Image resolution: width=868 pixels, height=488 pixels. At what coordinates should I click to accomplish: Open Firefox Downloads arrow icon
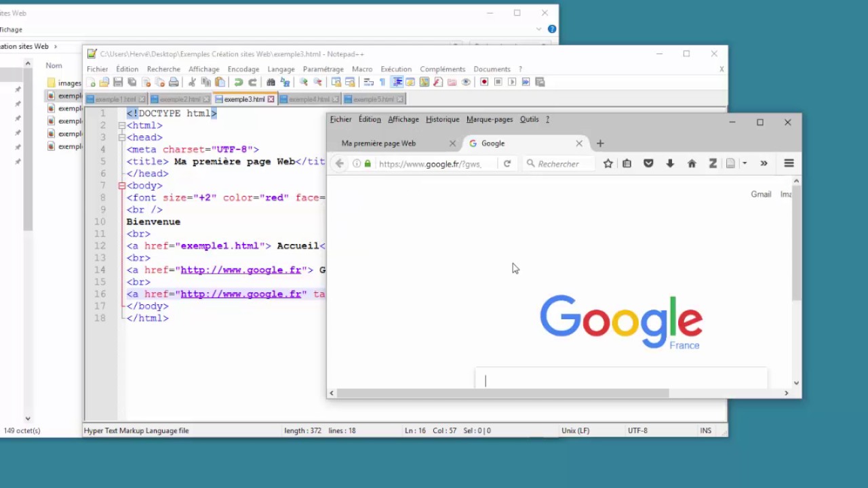point(670,163)
